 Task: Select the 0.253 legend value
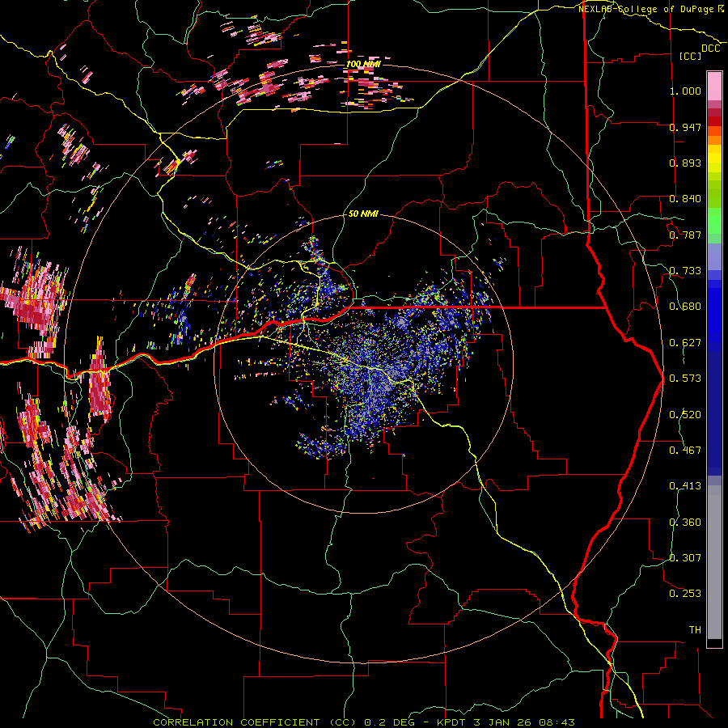click(x=685, y=594)
